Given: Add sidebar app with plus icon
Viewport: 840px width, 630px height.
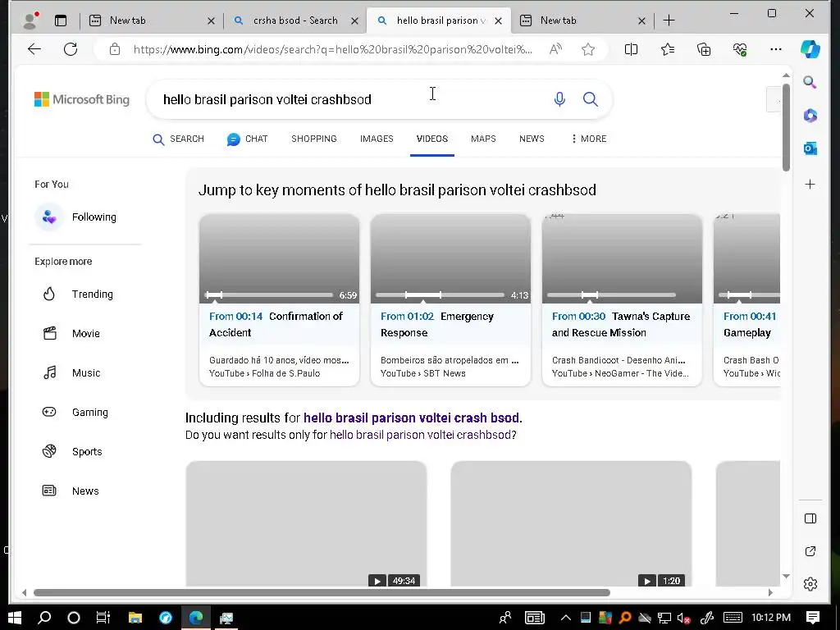Looking at the screenshot, I should tap(810, 185).
